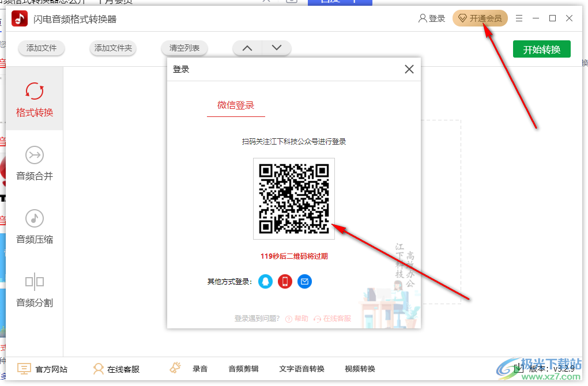588x386 pixels.
Task: Open the 登录 user login link
Action: [x=432, y=18]
